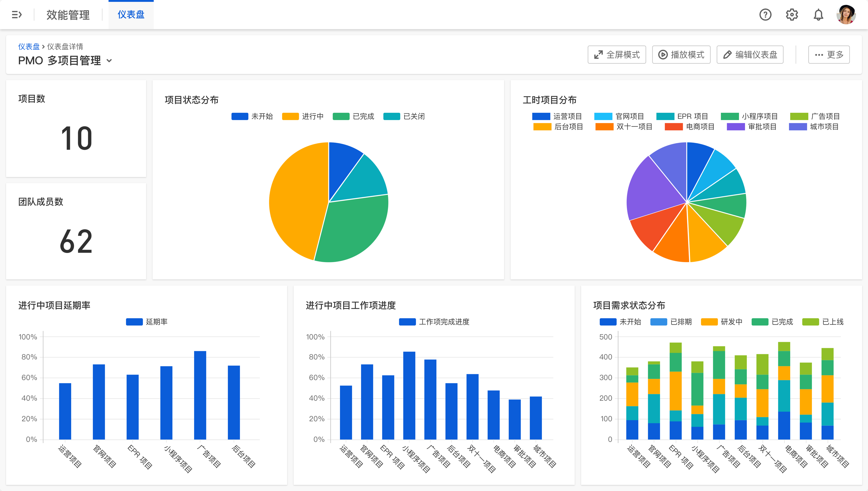Toggle 广告项目 legend in 工时项目分布

pos(815,116)
